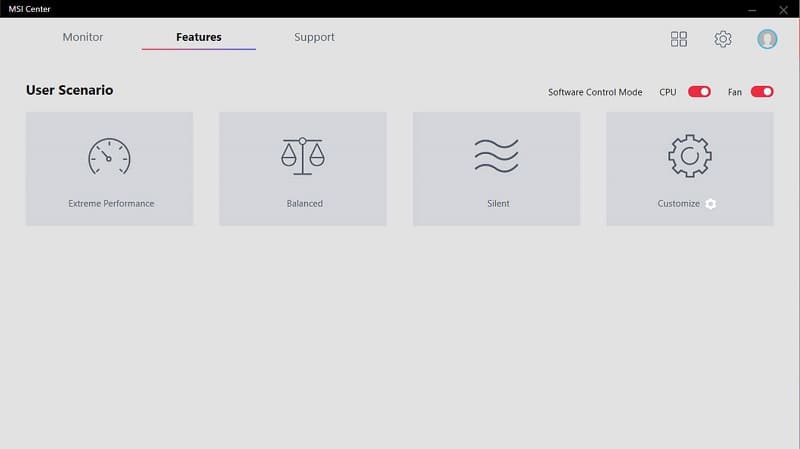Switch to the Features tab

coord(199,37)
